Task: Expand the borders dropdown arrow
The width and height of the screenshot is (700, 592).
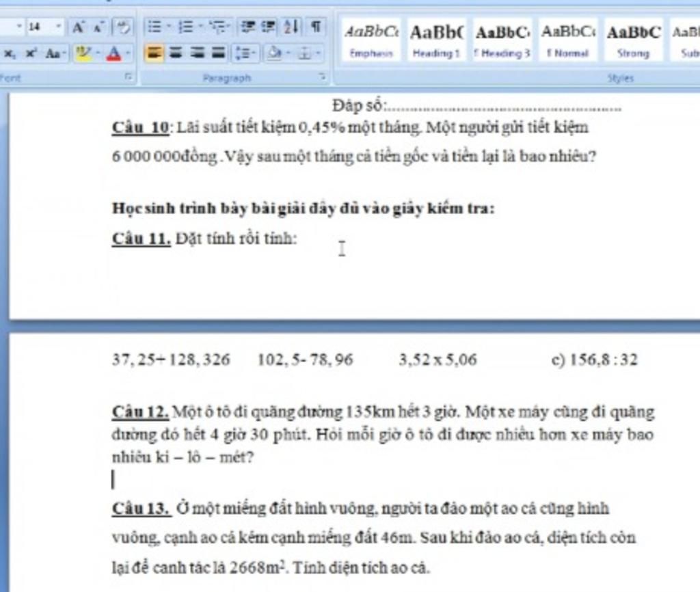Action: 319,53
